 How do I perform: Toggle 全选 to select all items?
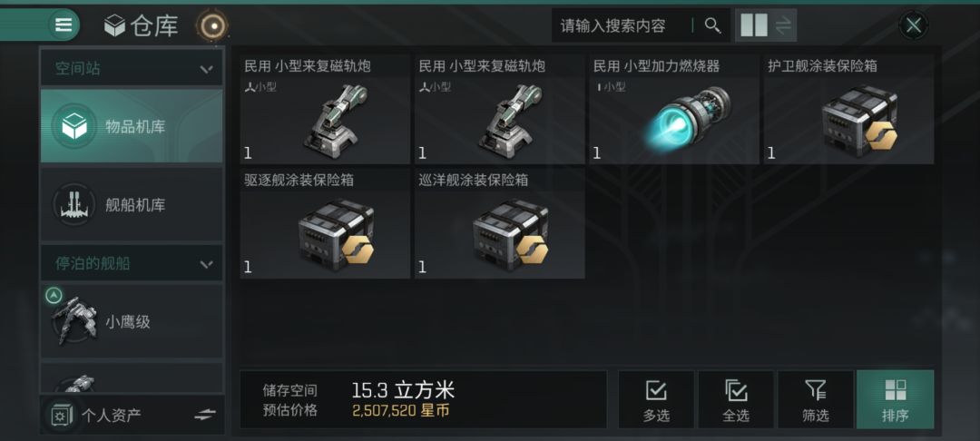point(736,400)
